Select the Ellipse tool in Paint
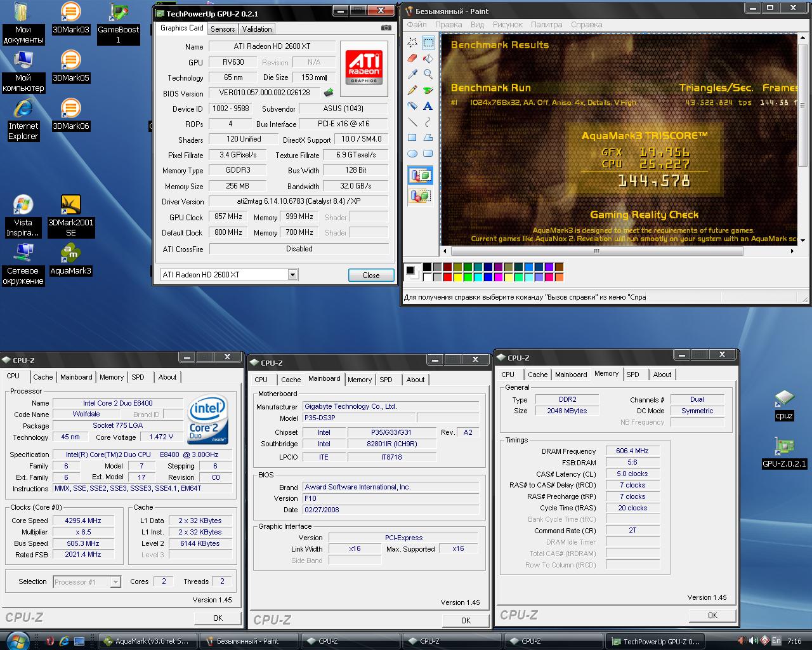 coord(412,154)
